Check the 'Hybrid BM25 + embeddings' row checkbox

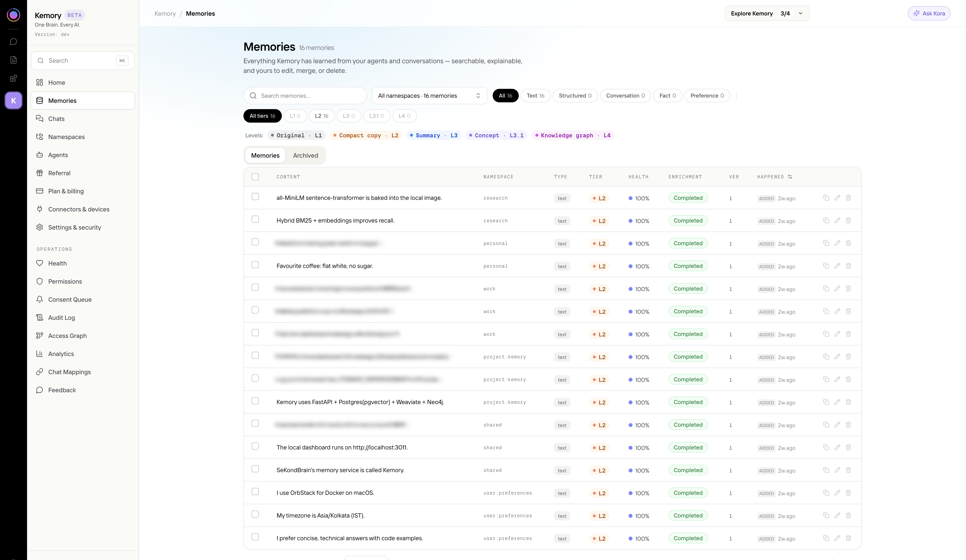point(255,219)
